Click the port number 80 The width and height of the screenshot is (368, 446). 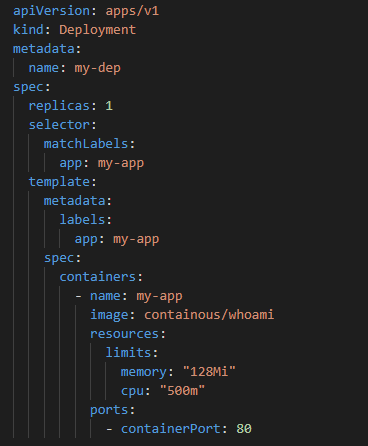point(244,429)
